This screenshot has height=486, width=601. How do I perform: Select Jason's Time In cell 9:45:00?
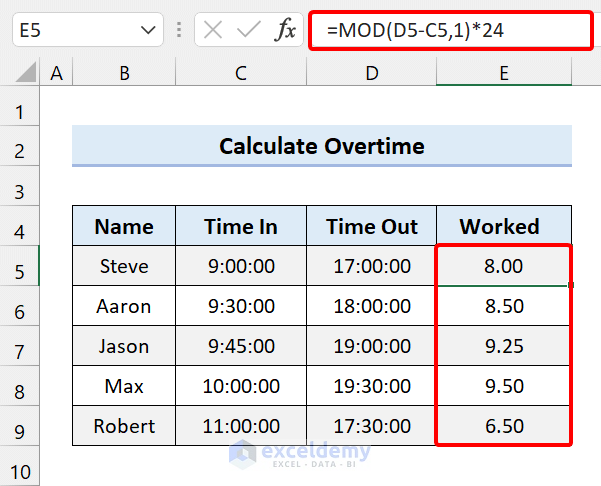click(x=241, y=346)
